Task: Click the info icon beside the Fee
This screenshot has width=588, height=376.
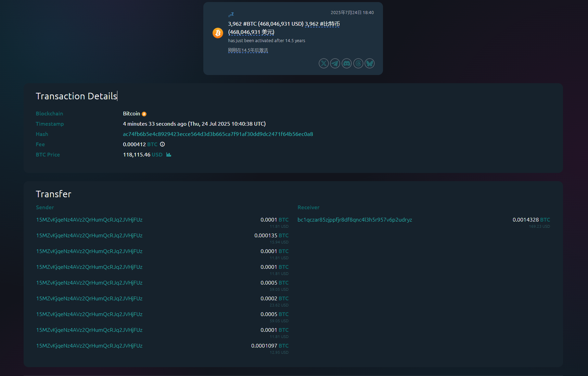Action: [163, 145]
